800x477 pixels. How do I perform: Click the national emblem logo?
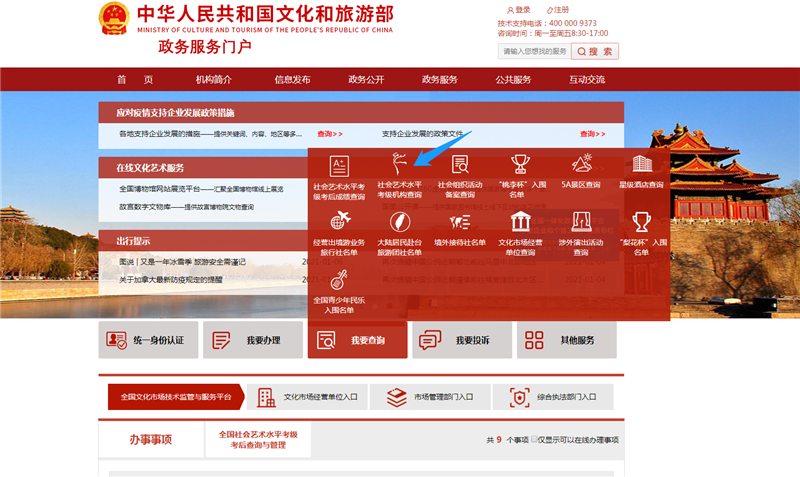pyautogui.click(x=114, y=18)
